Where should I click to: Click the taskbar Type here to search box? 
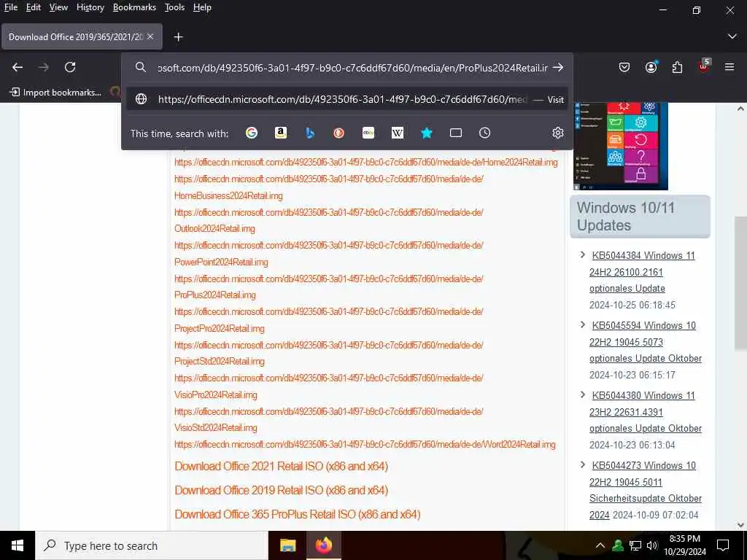click(x=152, y=545)
